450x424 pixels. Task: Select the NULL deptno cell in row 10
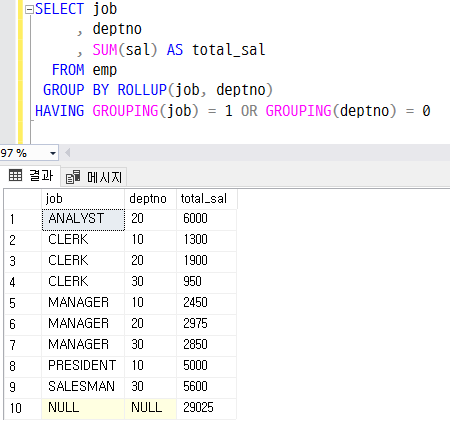point(150,408)
